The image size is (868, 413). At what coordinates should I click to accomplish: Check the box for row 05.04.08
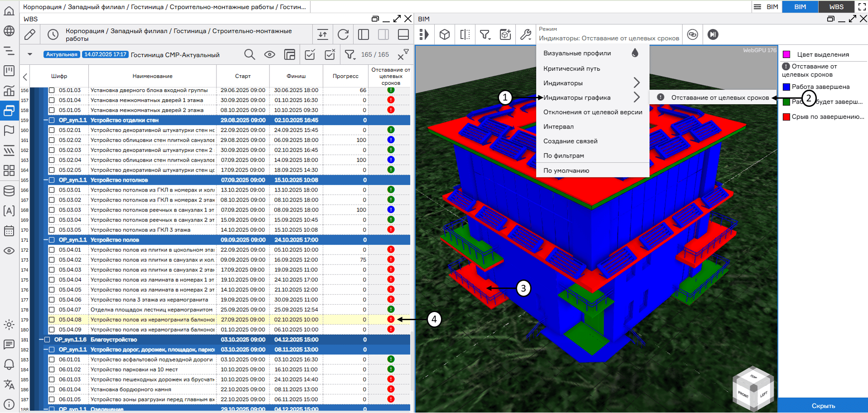[52, 320]
